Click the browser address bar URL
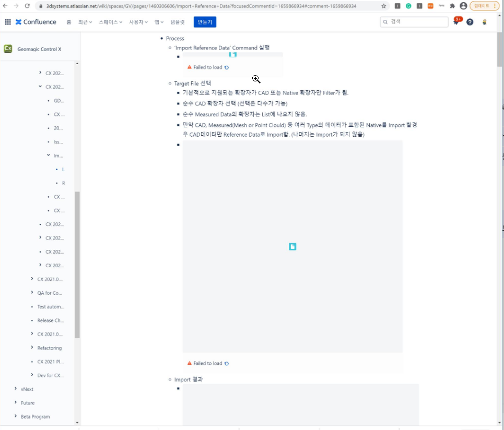 201,6
